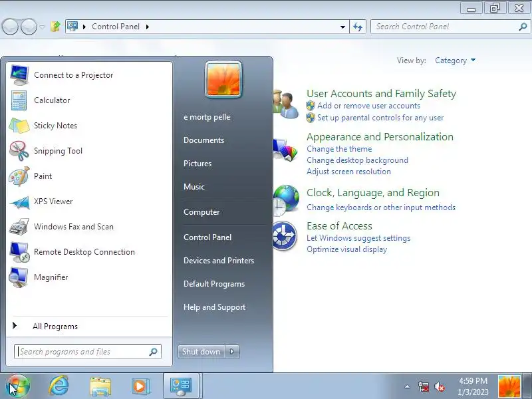
Task: Open Computer from Start menu
Action: [x=201, y=212]
